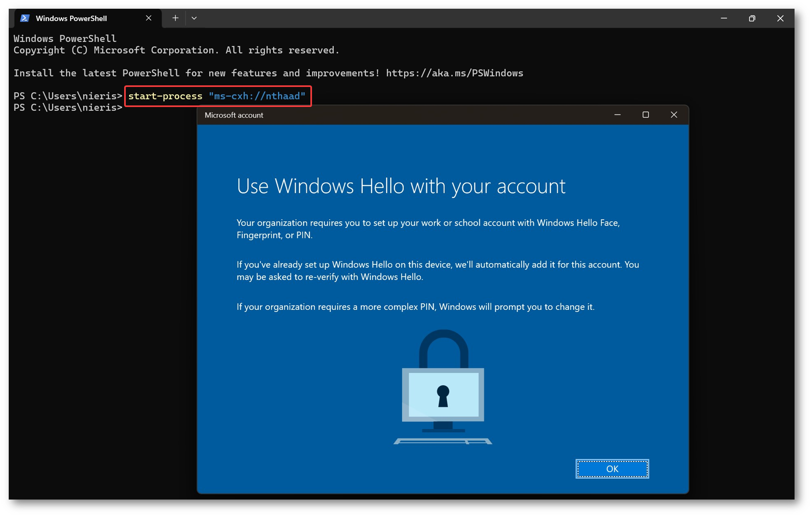This screenshot has width=812, height=517.
Task: Maximize the Microsoft account dialog
Action: (646, 115)
